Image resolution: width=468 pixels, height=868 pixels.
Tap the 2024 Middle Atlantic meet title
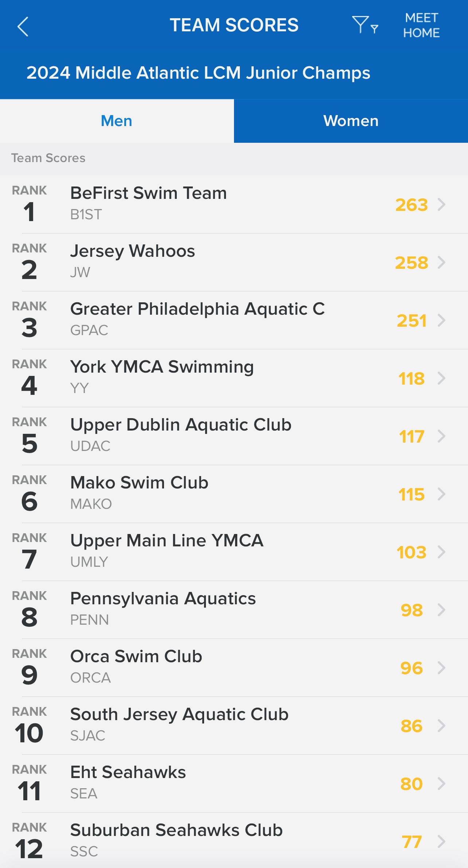pos(198,73)
